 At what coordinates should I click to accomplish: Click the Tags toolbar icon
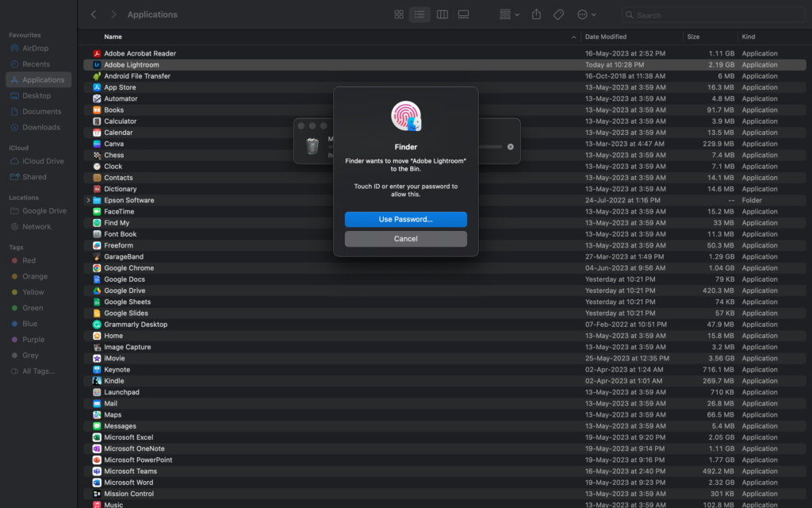click(x=558, y=14)
